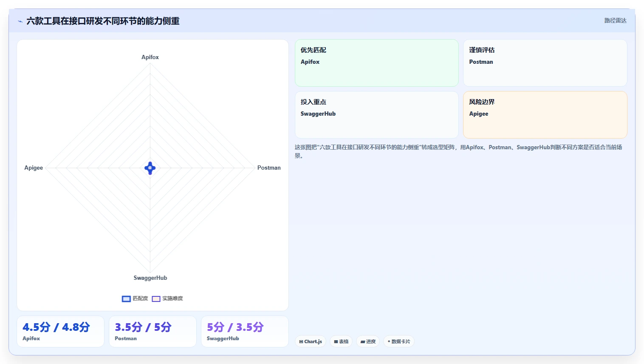The height and width of the screenshot is (364, 644).
Task: Click the title 六款工具在接口研发不同环节的能力侧重
Action: point(103,21)
